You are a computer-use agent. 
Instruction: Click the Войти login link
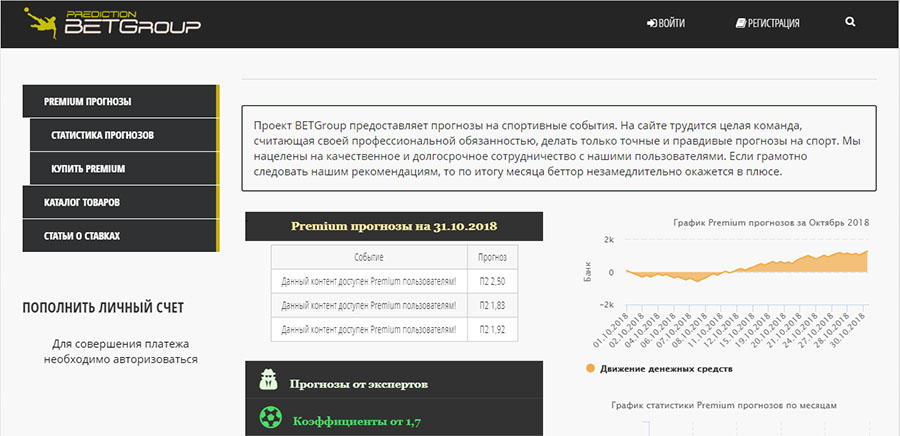[666, 23]
